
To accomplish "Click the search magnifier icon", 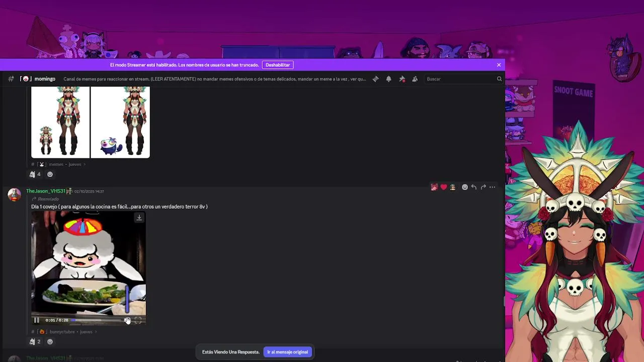I will point(499,79).
